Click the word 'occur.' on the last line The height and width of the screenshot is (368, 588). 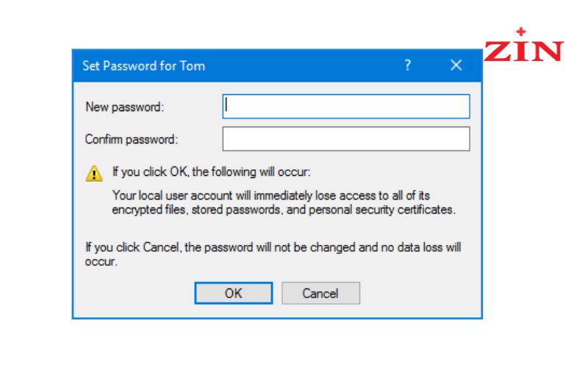[101, 262]
